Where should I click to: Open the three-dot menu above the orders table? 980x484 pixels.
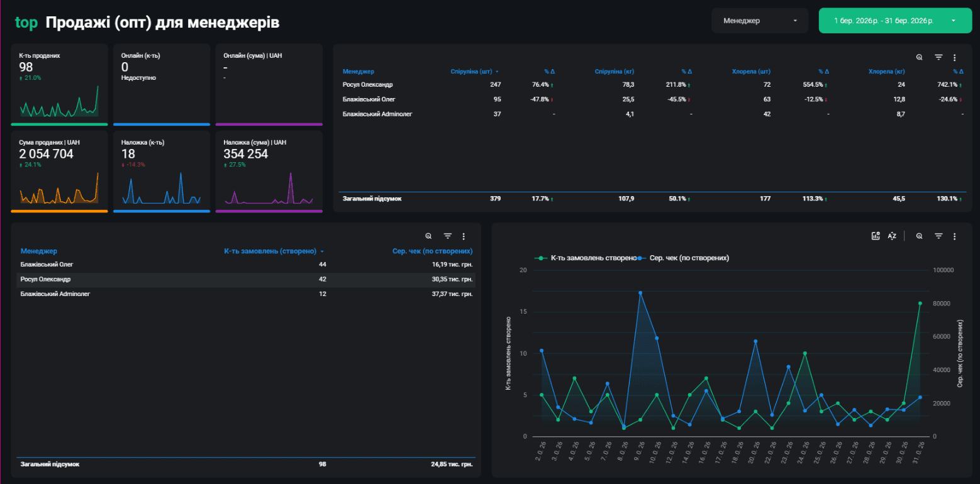[464, 236]
